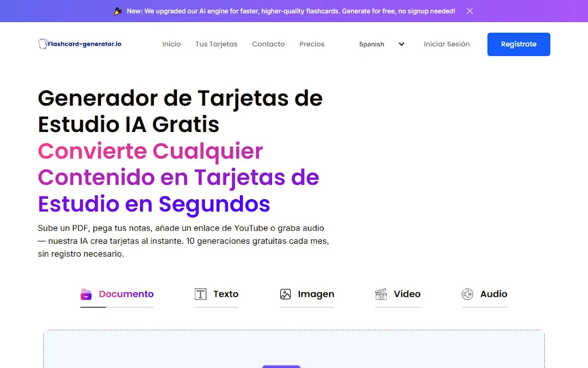Go to Tus Tarjetas page

click(x=216, y=44)
